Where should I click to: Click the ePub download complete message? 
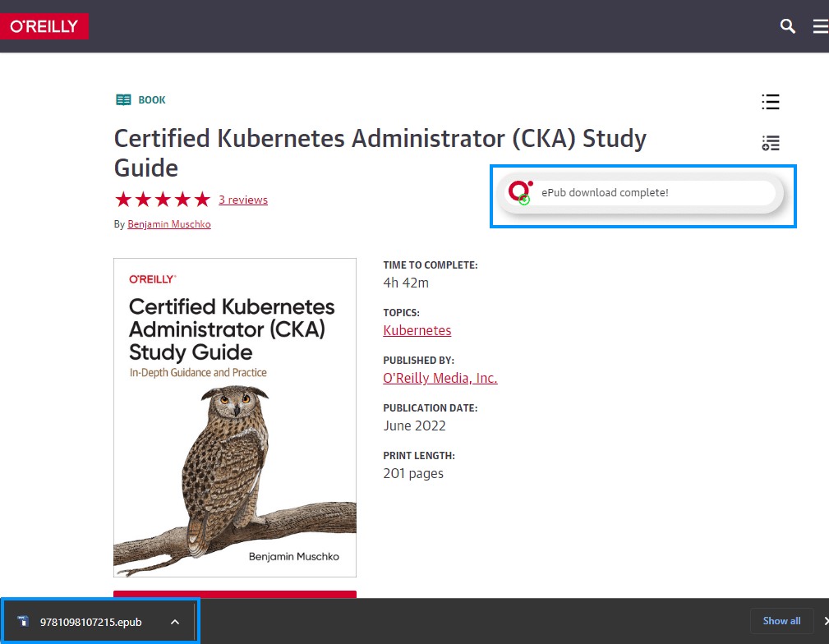(x=605, y=193)
